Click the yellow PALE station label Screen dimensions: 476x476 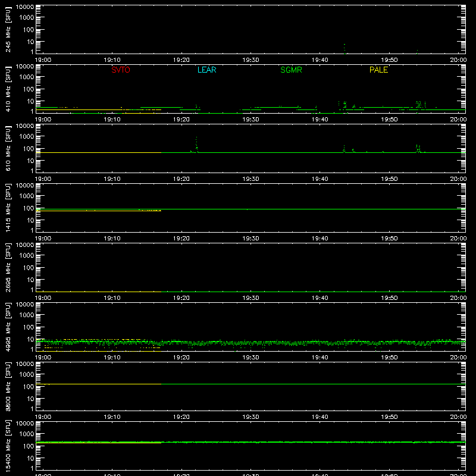378,70
